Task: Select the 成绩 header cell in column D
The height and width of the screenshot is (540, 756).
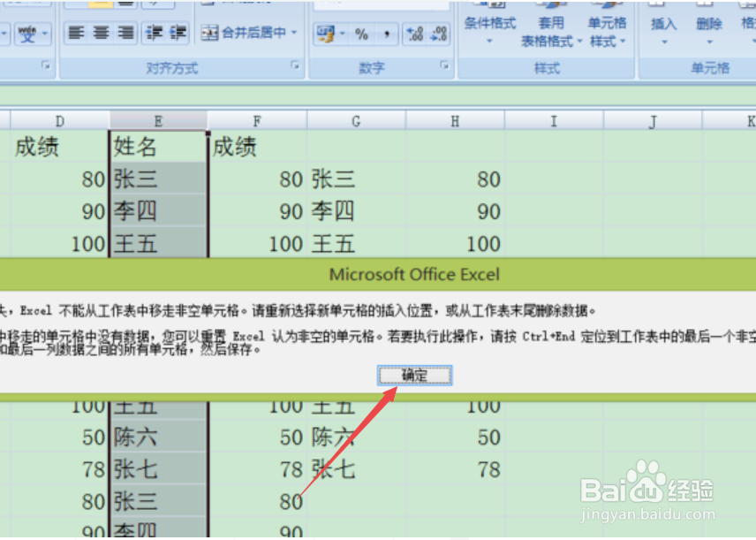Action: click(60, 146)
